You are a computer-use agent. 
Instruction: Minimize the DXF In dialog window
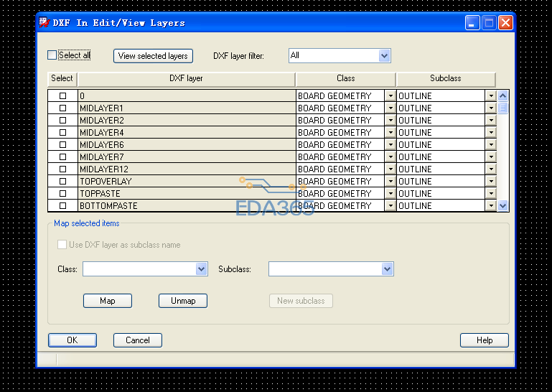[472, 23]
